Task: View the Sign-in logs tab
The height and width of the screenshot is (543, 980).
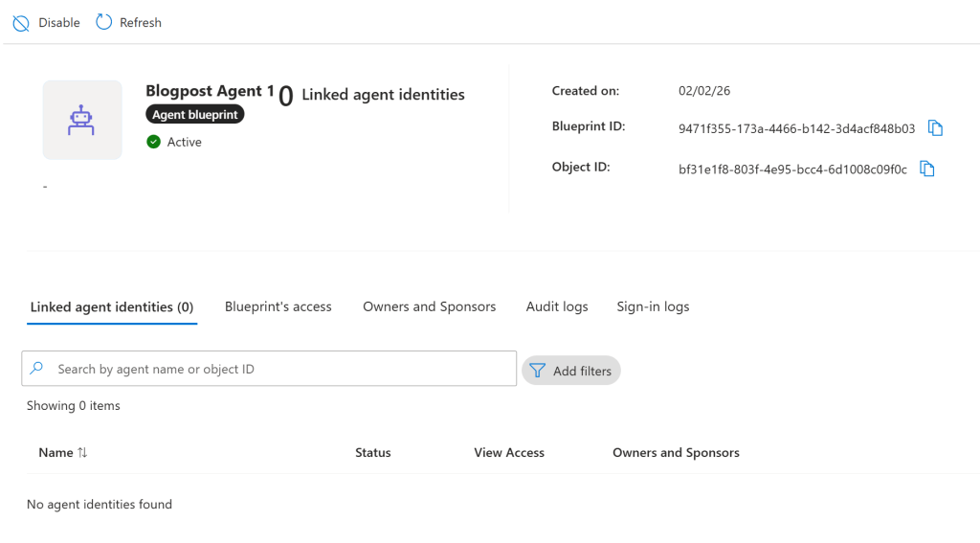Action: point(653,306)
